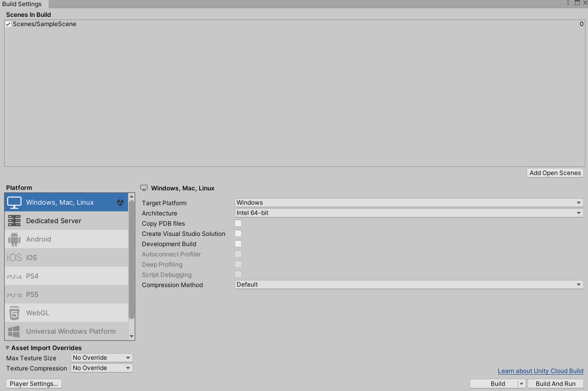Click the Compression Method label
This screenshot has height=391, width=588.
[172, 285]
